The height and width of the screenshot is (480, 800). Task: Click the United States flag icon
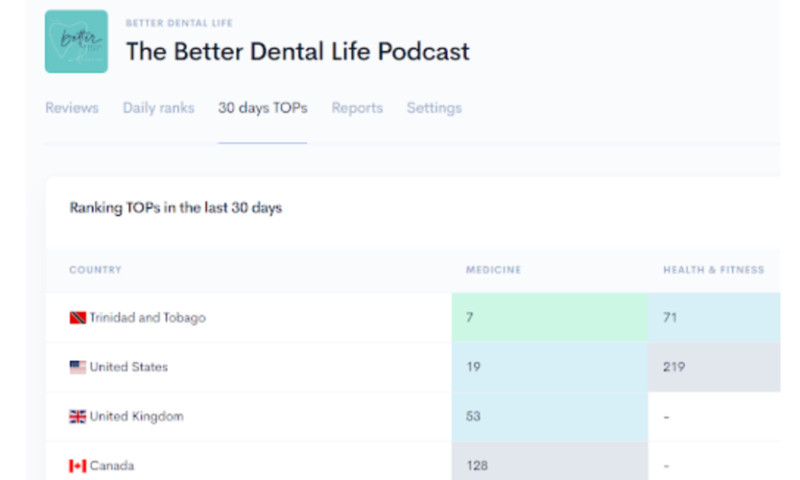[x=77, y=367]
